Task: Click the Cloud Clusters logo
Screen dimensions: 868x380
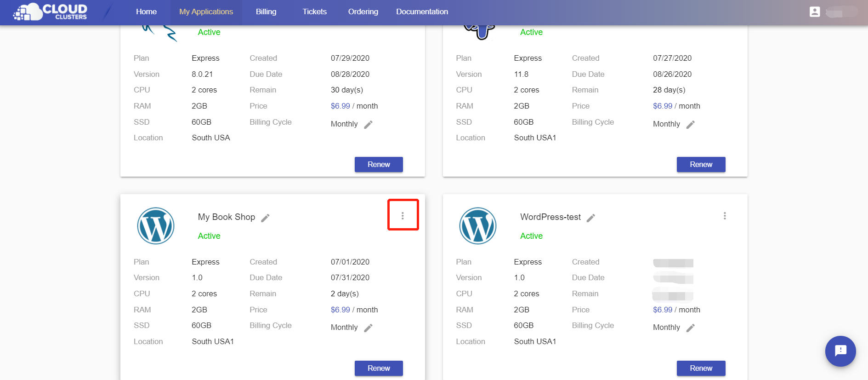Action: 51,12
